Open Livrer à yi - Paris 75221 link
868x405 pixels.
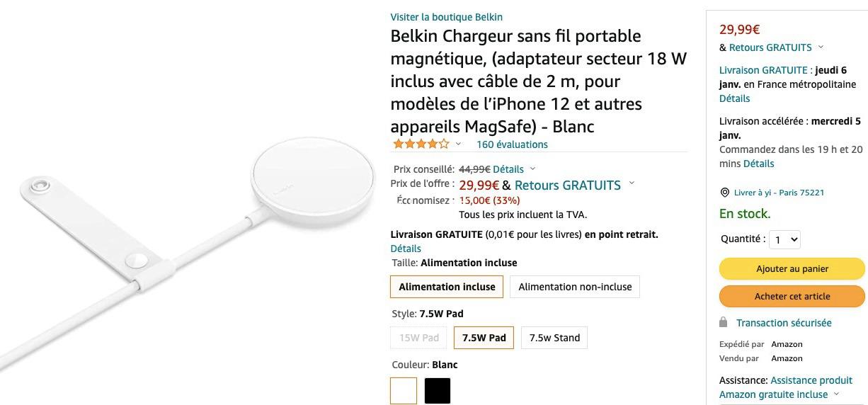point(779,193)
